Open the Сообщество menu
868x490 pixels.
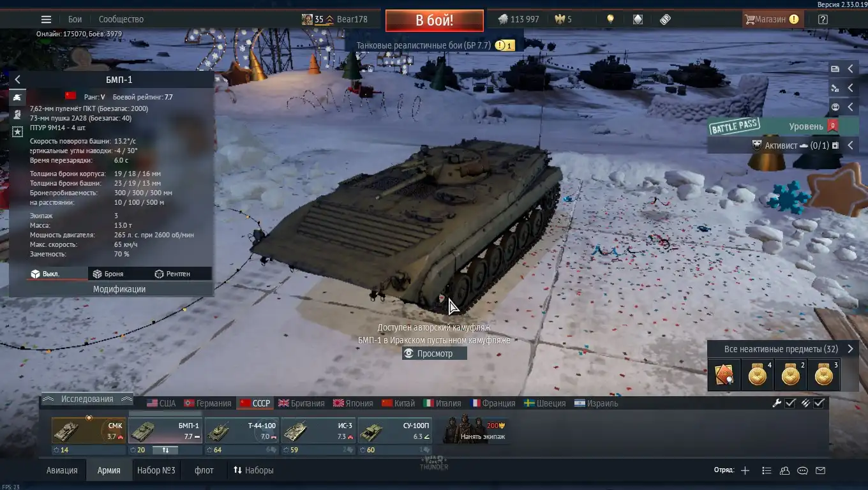point(121,19)
